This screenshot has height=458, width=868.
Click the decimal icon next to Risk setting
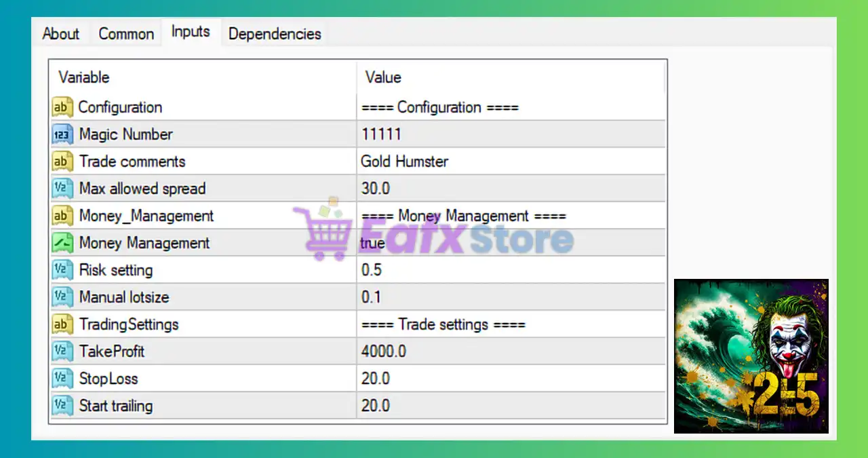(x=62, y=270)
